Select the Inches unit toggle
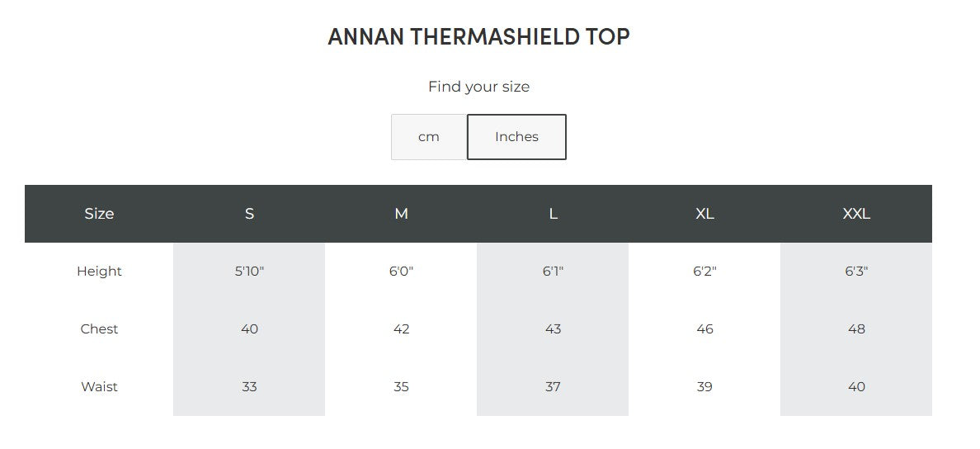The height and width of the screenshot is (449, 980). [516, 137]
